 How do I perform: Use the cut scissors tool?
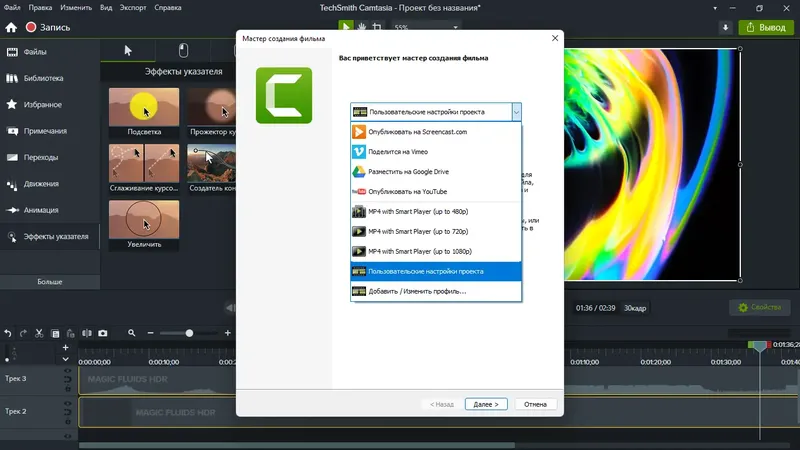click(39, 333)
